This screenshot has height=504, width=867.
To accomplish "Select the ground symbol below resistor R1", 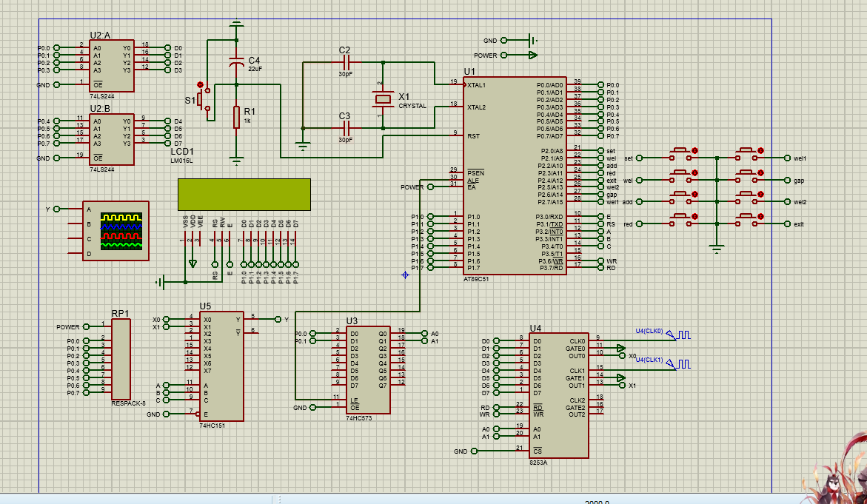I will click(x=237, y=161).
